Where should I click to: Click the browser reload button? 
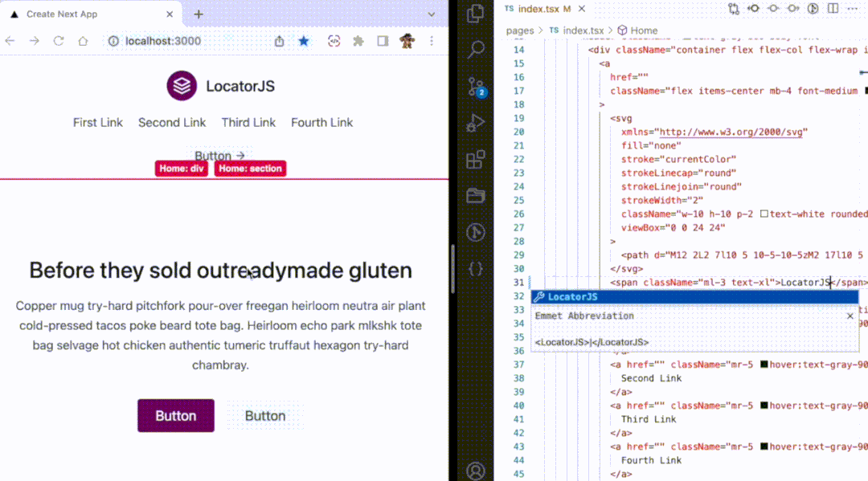click(x=58, y=41)
